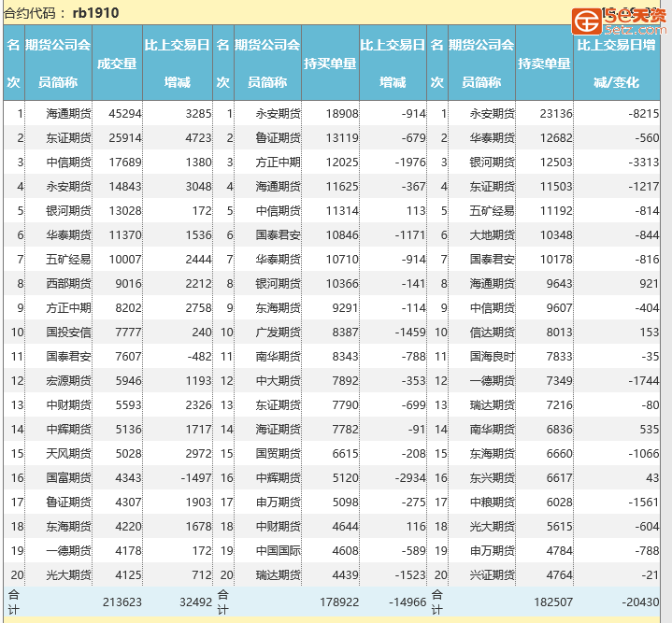This screenshot has height=623, width=672.
Task: Click the contract code rb1910
Action: [95, 13]
